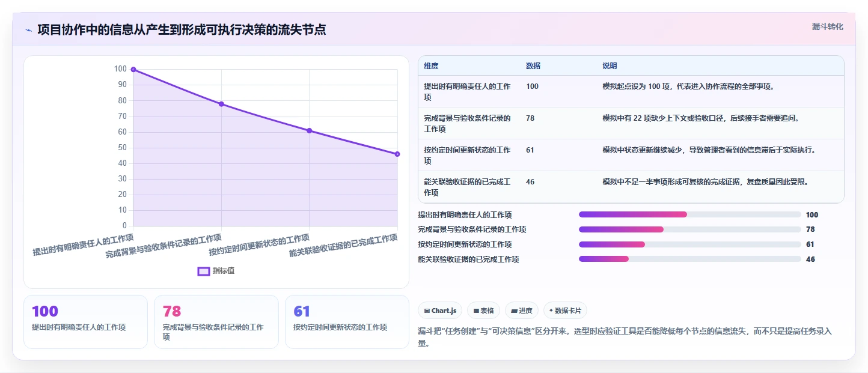The image size is (868, 373).
Task: Click table cell 能关联验收证据的已完成工作项
Action: pos(467,187)
